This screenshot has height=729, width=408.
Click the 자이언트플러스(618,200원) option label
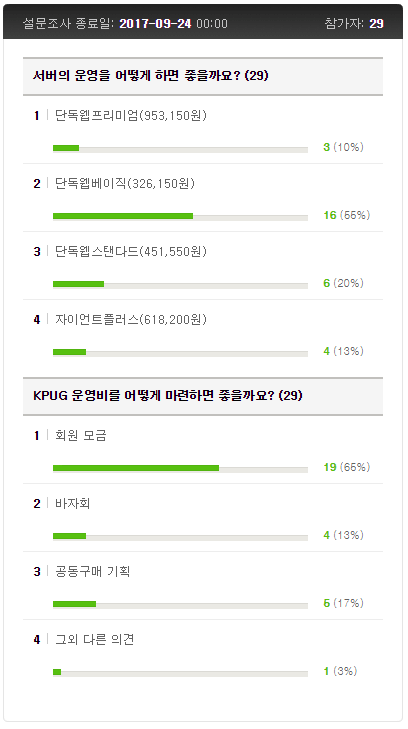tap(131, 319)
